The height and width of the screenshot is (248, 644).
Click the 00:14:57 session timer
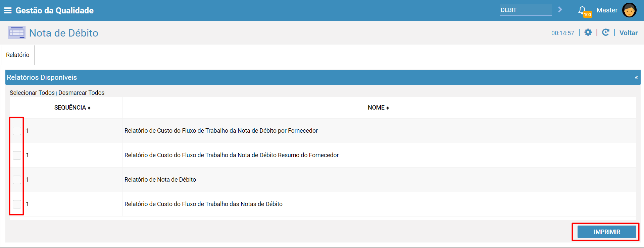tap(562, 33)
